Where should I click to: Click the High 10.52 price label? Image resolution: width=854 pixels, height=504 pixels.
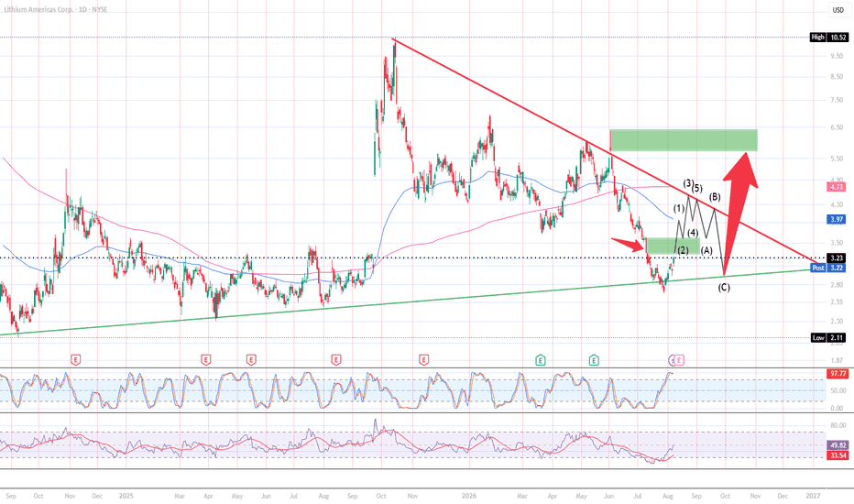(x=828, y=38)
